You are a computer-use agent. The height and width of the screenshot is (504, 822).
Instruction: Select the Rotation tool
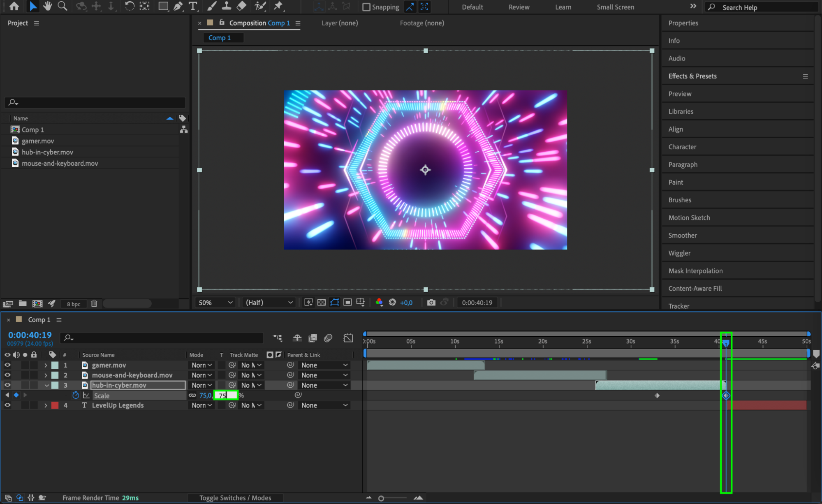click(x=129, y=6)
